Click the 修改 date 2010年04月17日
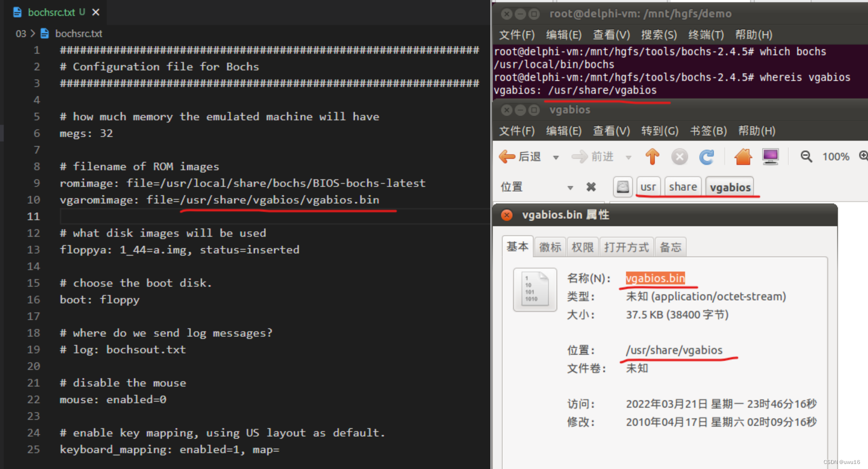Screen dimensions: 868x469 (721, 422)
